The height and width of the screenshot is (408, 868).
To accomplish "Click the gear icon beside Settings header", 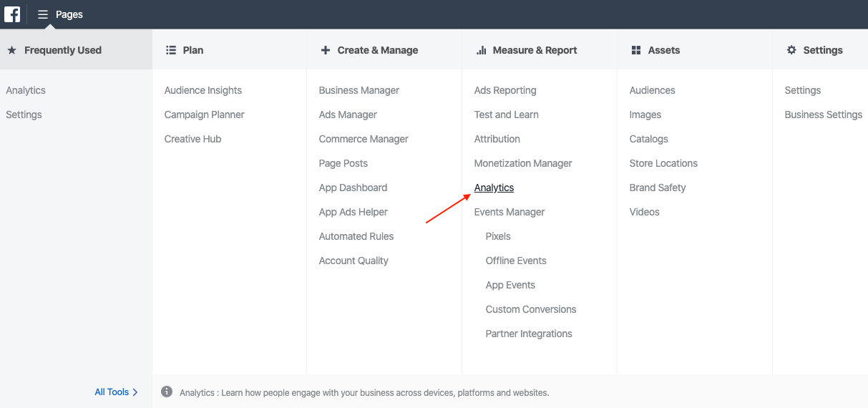I will 791,50.
